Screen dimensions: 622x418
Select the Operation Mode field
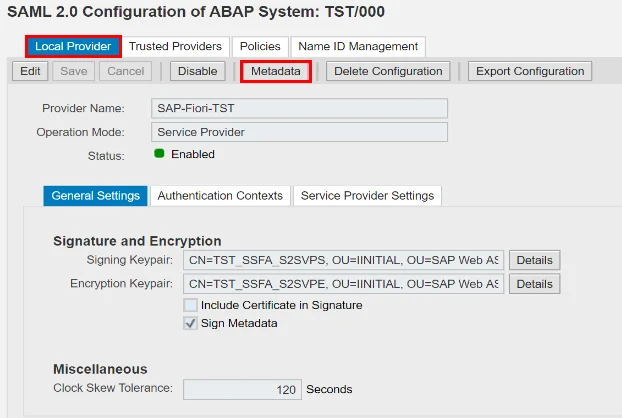[299, 132]
